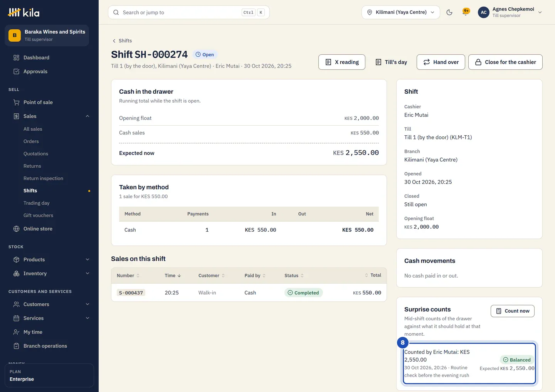Click the Count now button
This screenshot has width=555, height=392.
[513, 311]
